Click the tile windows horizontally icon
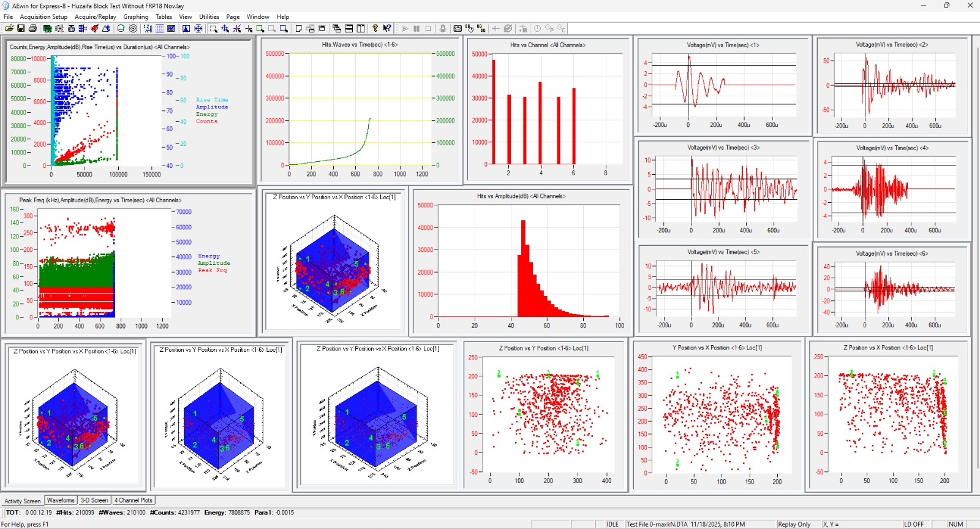 [x=349, y=29]
